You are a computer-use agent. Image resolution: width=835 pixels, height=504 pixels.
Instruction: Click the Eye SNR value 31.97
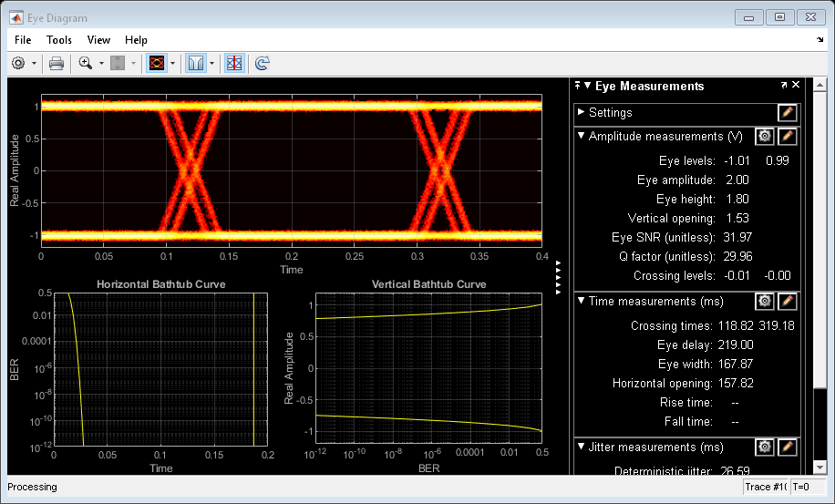[737, 237]
